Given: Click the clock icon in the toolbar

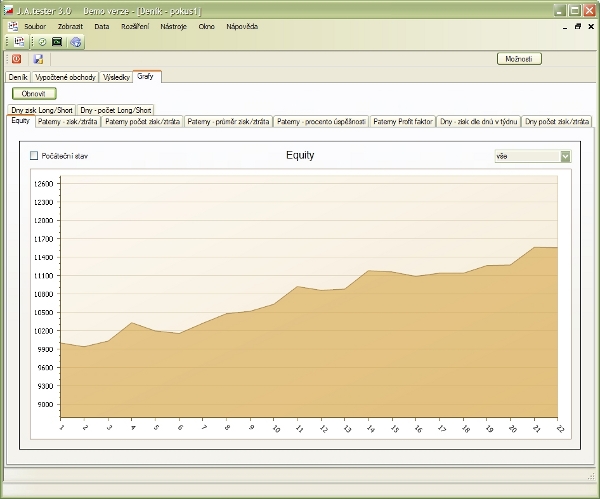Looking at the screenshot, I should (x=43, y=42).
